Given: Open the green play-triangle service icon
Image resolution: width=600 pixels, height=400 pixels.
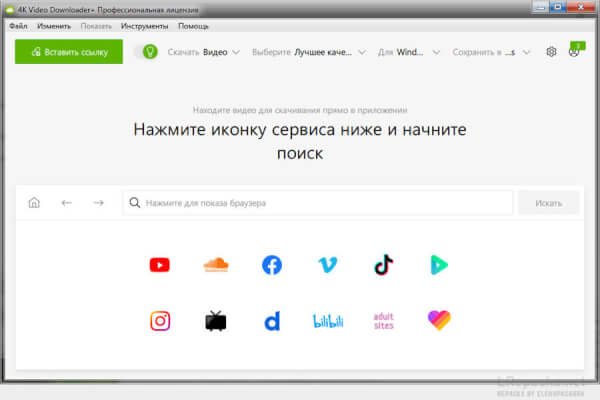Looking at the screenshot, I should pos(439,265).
